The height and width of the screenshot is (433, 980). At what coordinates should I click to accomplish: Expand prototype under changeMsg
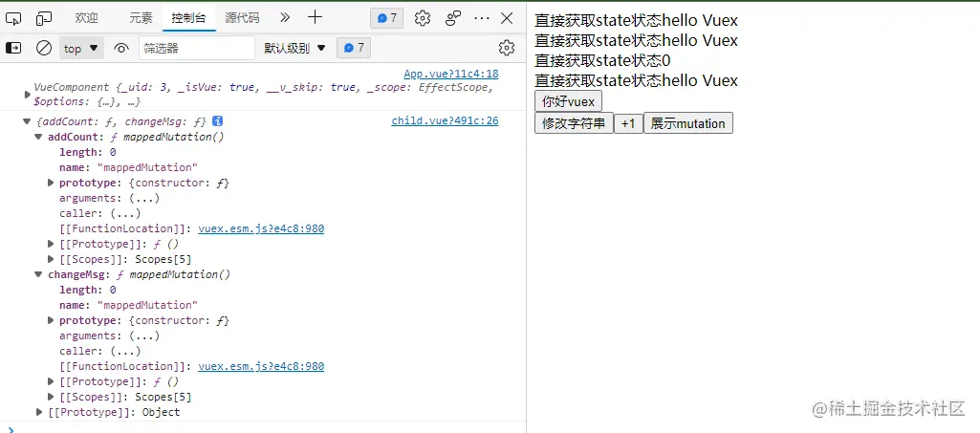[x=52, y=320]
